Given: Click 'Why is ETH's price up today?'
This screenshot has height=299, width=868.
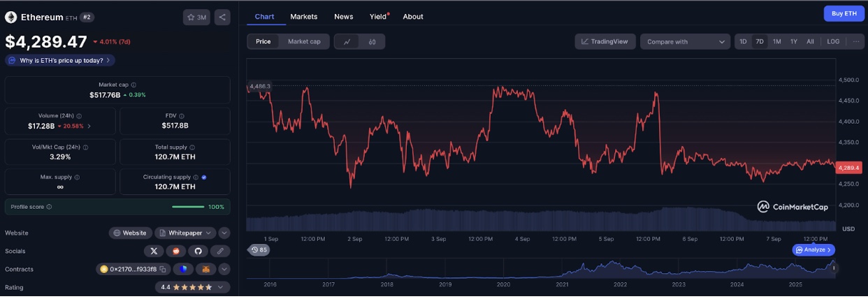Looking at the screenshot, I should tap(60, 61).
